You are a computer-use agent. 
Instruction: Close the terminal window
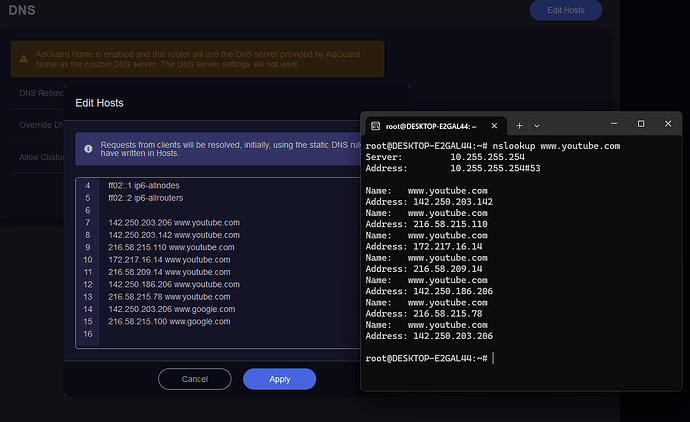click(668, 124)
